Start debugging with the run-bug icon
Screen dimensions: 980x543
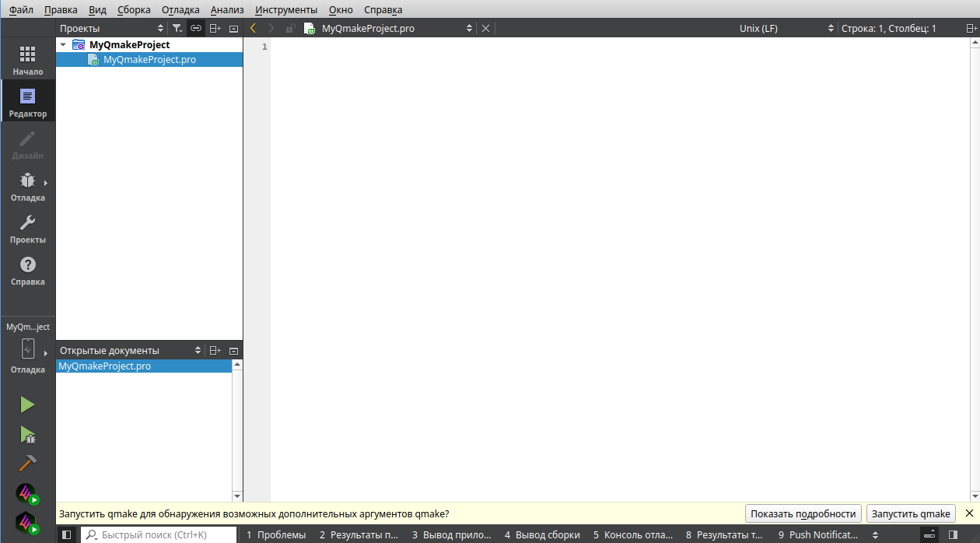(27, 434)
